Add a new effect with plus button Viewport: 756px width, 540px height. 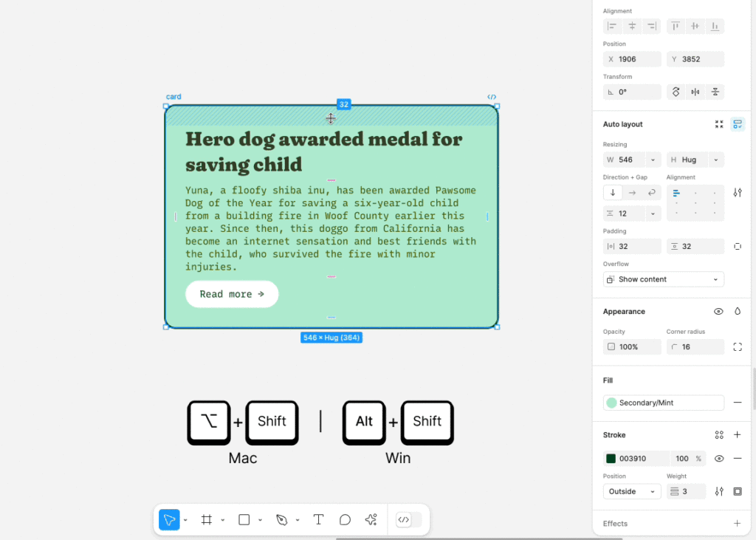point(738,524)
